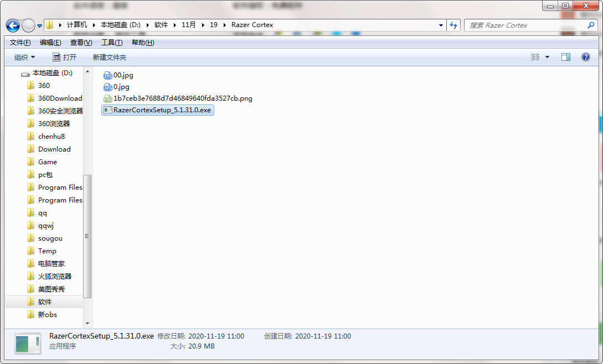The width and height of the screenshot is (603, 364).
Task: Open the qqwj folder in sidebar
Action: pyautogui.click(x=40, y=226)
